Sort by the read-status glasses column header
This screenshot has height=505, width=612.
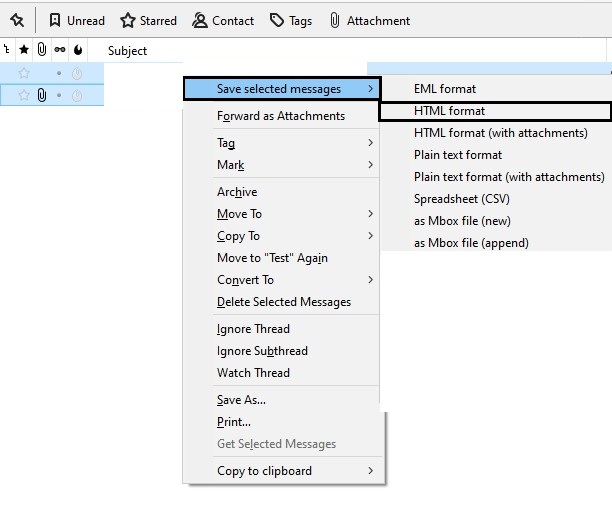tap(60, 50)
